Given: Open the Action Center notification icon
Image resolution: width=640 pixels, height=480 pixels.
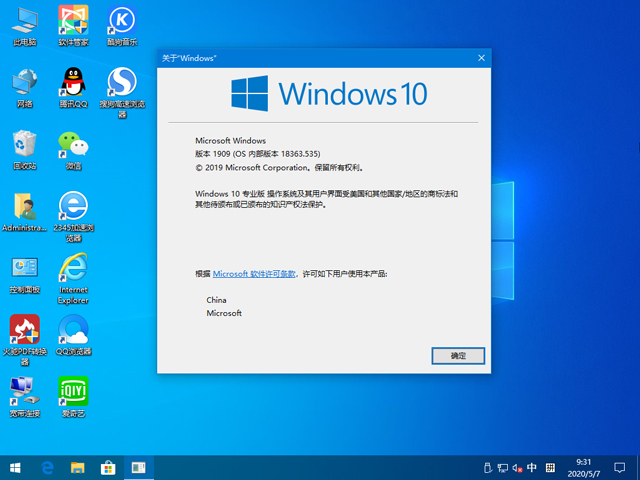Looking at the screenshot, I should coord(619,468).
